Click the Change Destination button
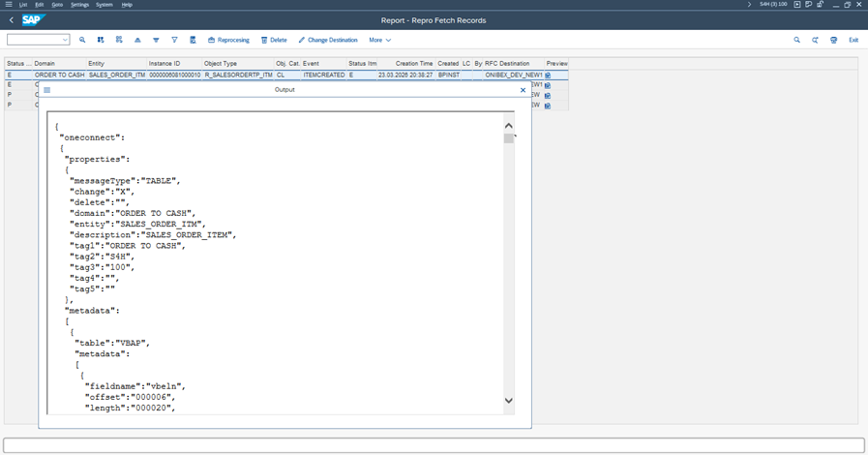 [x=328, y=41]
